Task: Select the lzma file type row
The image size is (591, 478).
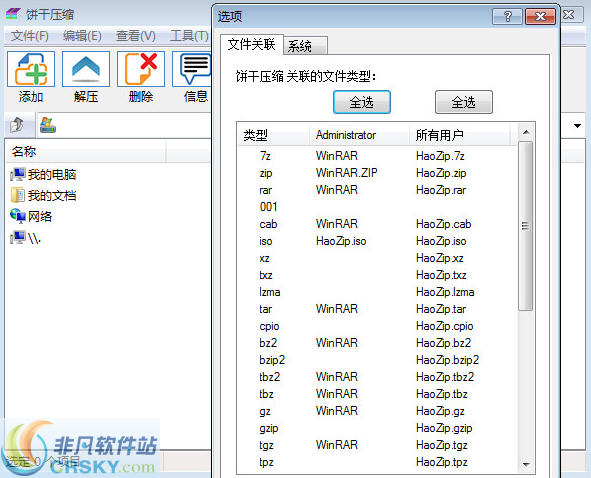Action: coord(378,292)
